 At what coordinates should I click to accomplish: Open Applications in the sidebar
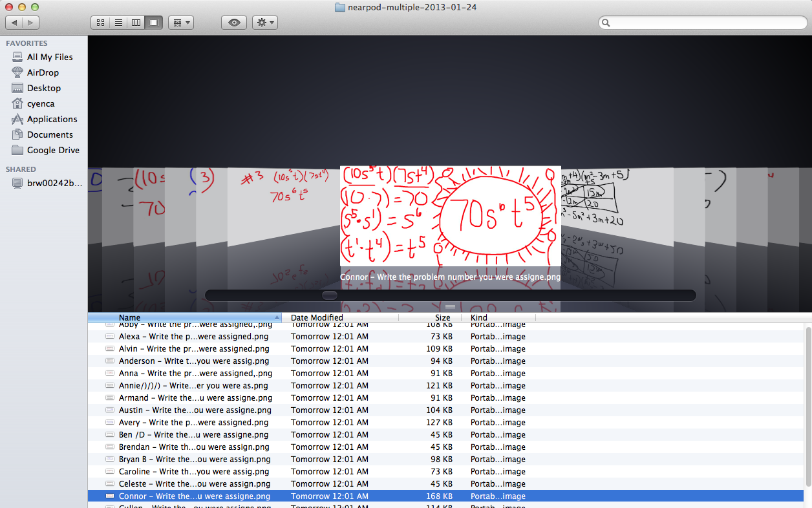pos(52,119)
